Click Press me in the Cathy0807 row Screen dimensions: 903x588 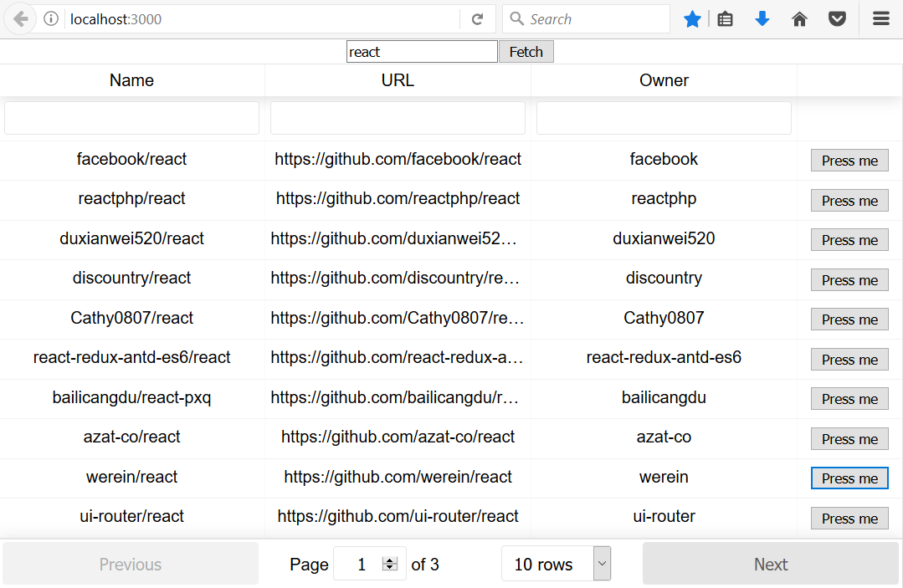849,320
